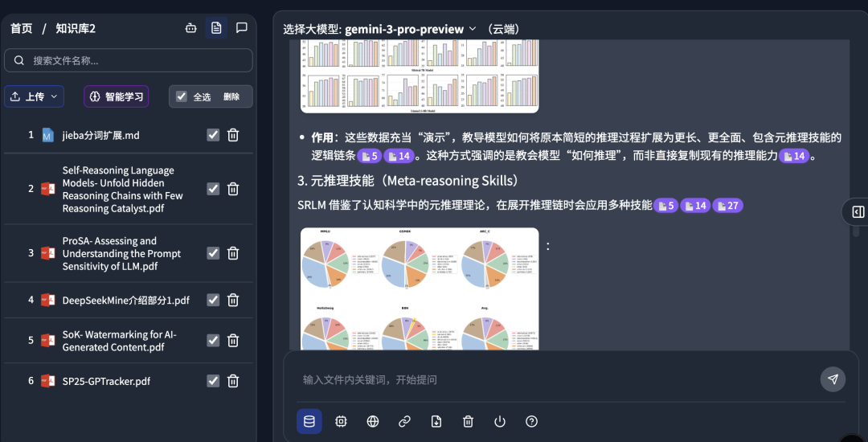
Task: Delete SP25-GPTracker.pdf with trash icon
Action: (x=233, y=381)
